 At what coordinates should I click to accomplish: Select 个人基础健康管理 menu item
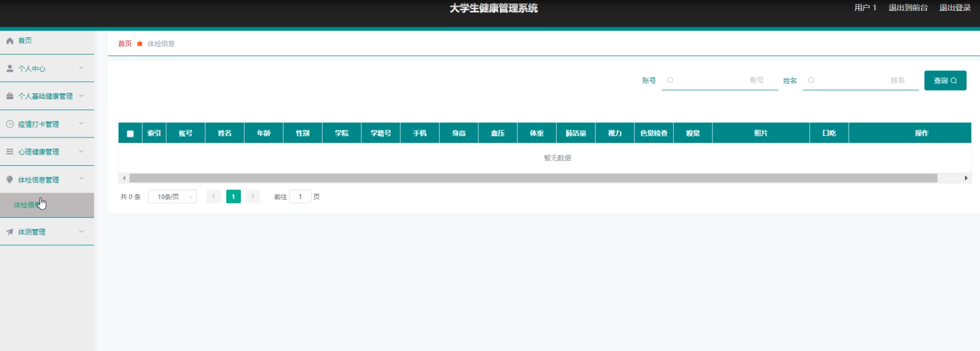(47, 96)
